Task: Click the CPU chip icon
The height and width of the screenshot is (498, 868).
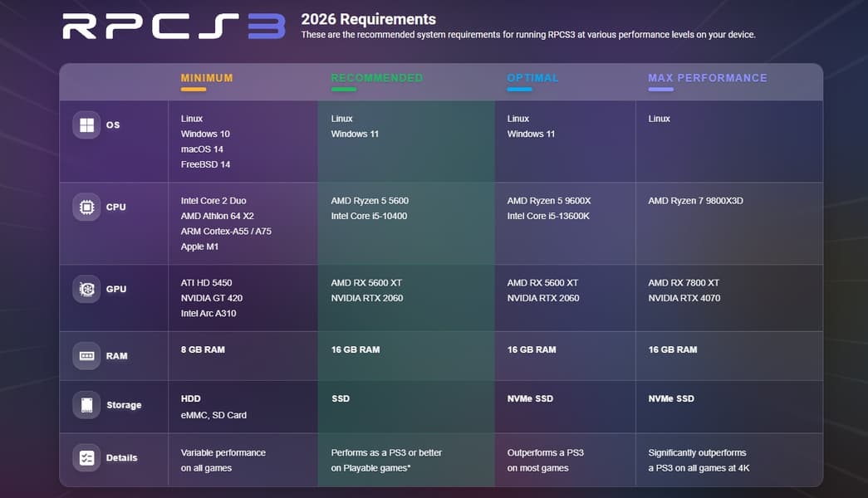Action: (86, 207)
